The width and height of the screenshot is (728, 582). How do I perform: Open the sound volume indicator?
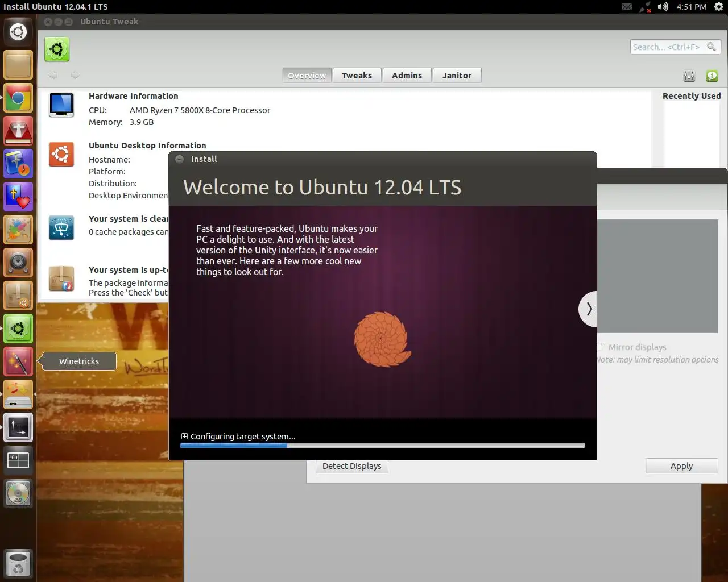tap(663, 7)
